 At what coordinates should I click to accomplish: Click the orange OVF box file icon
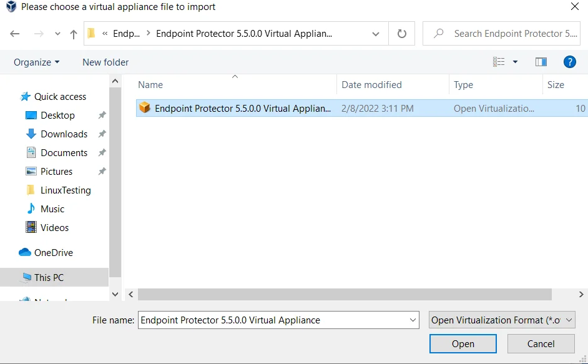(144, 107)
